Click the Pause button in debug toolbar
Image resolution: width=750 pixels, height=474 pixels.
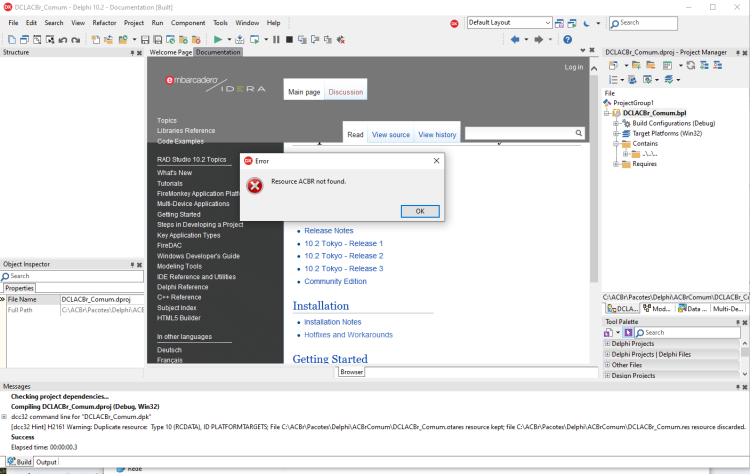[x=276, y=40]
